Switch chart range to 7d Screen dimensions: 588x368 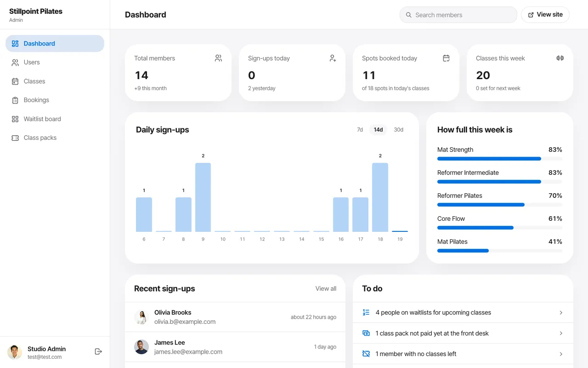pos(360,130)
